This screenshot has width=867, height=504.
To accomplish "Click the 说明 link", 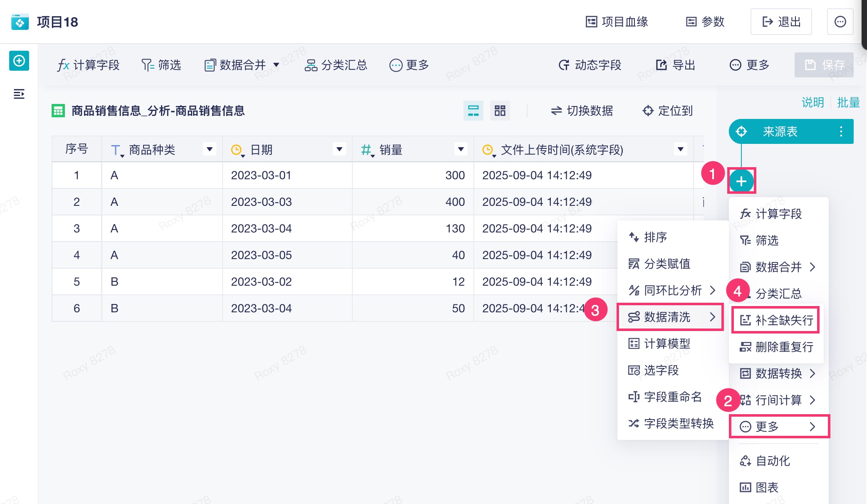I will point(812,102).
